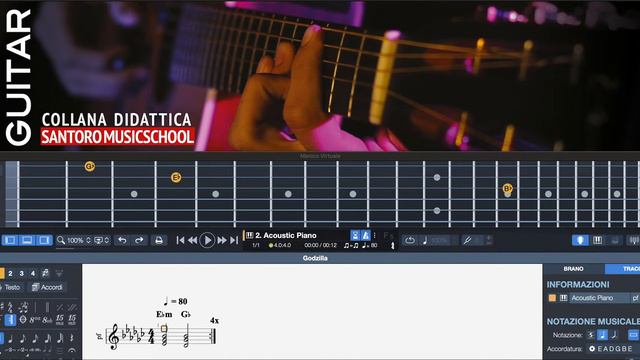Select the 15ma two-octaves-up symbol
The image size is (640, 360).
click(x=60, y=319)
